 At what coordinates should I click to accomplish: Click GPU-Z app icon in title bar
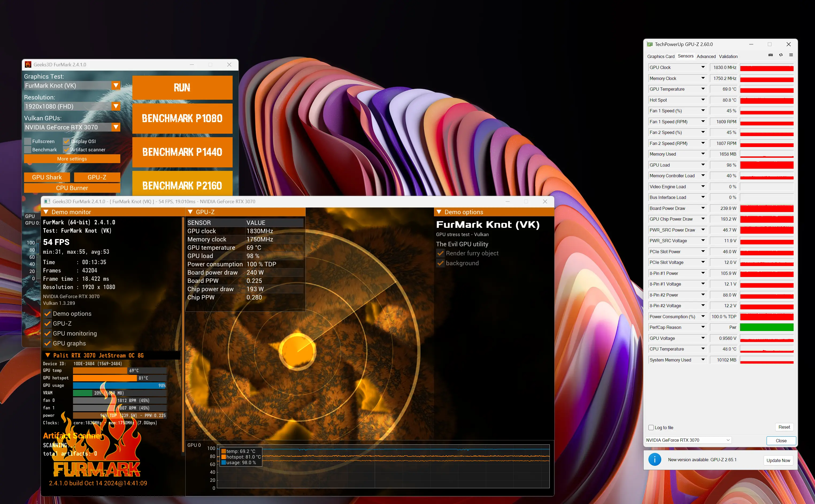tap(650, 44)
